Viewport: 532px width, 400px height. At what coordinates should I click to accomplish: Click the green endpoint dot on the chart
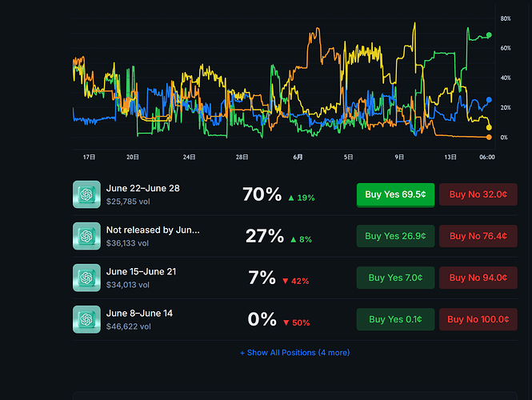[489, 35]
